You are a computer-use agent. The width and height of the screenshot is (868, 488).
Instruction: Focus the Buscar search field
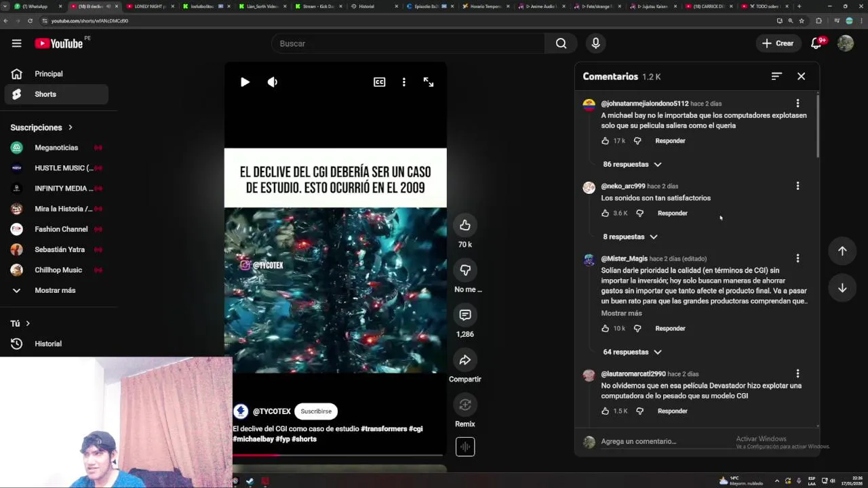click(408, 43)
